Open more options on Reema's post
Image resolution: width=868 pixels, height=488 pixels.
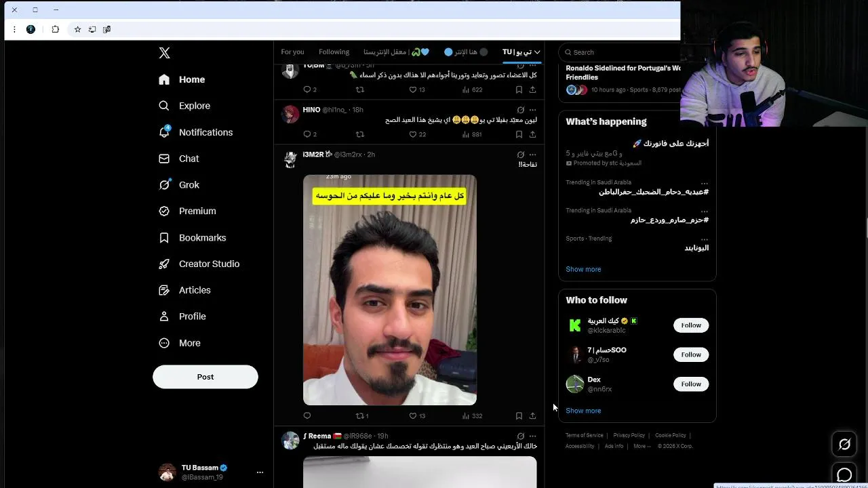[x=532, y=436]
